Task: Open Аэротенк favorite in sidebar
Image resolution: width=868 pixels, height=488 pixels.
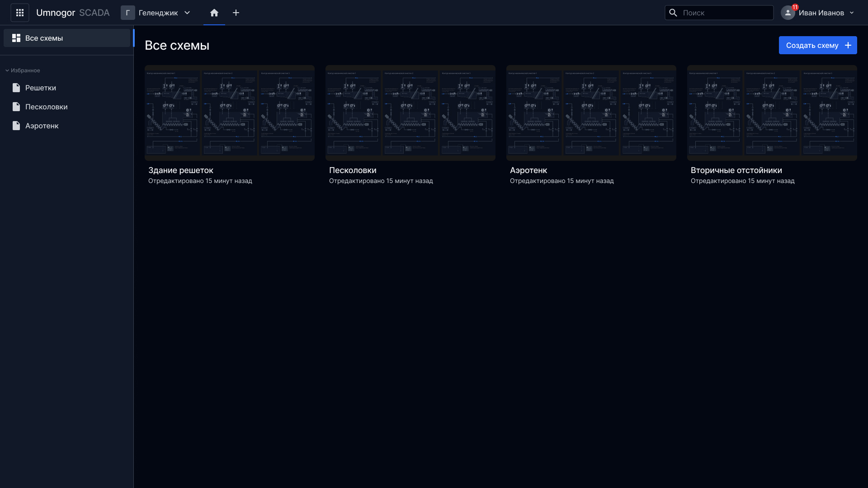Action: (x=67, y=126)
